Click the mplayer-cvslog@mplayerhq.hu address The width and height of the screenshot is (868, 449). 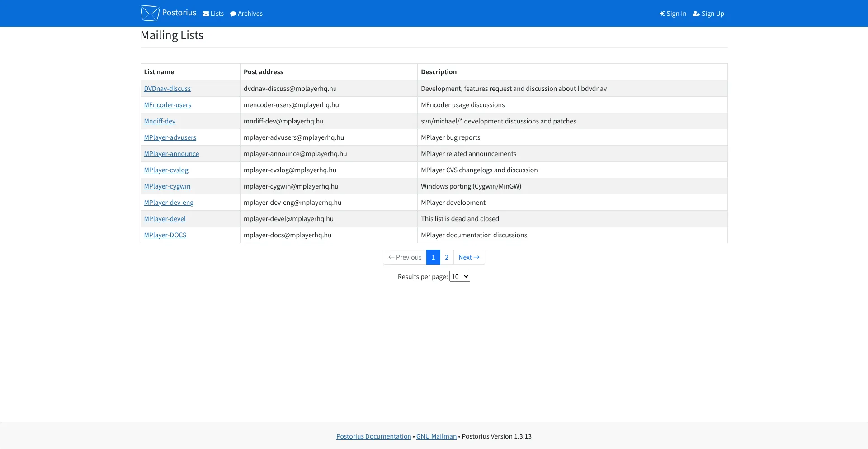click(290, 170)
